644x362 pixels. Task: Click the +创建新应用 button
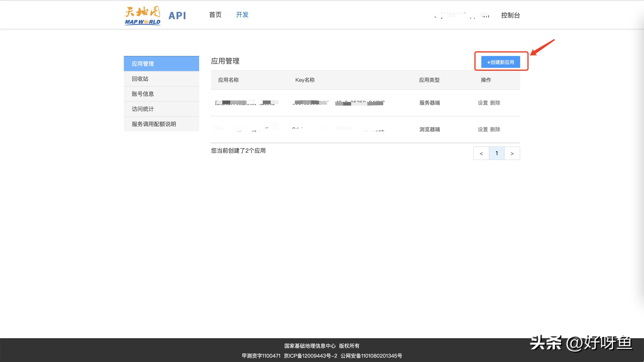click(501, 62)
